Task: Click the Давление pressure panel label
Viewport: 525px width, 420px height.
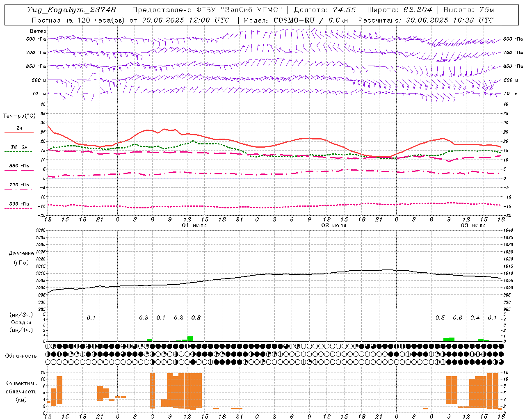Action: pos(21,253)
